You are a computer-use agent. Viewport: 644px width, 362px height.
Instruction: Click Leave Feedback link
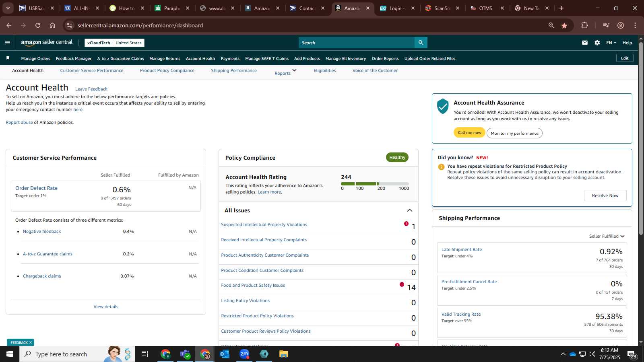pyautogui.click(x=91, y=89)
